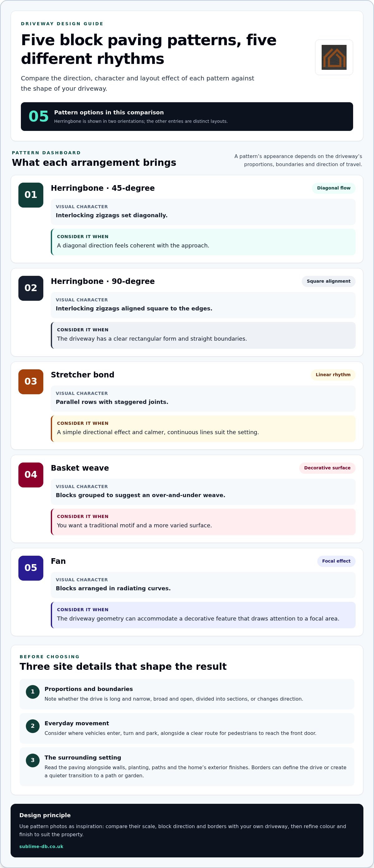Click the orange 03 Stretcher bond badge
Screen dimensions: 374x868
(x=31, y=381)
